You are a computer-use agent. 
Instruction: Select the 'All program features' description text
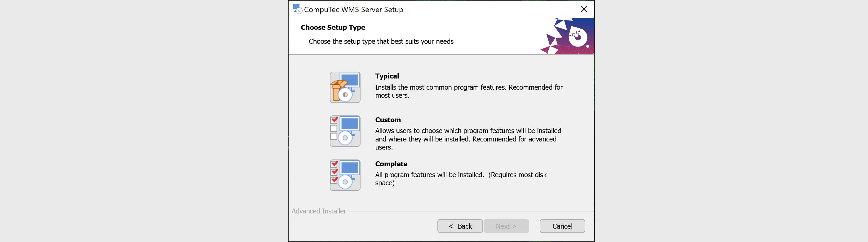point(461,179)
